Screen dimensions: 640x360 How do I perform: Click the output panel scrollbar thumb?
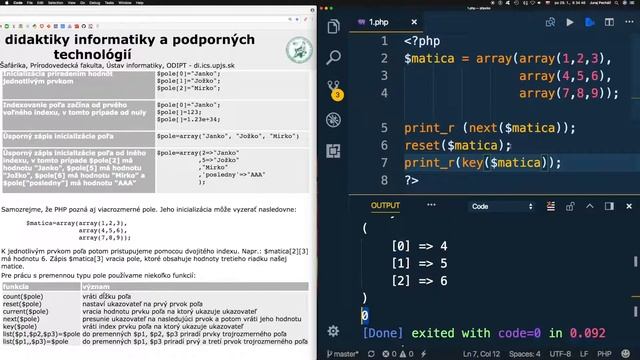[635, 261]
